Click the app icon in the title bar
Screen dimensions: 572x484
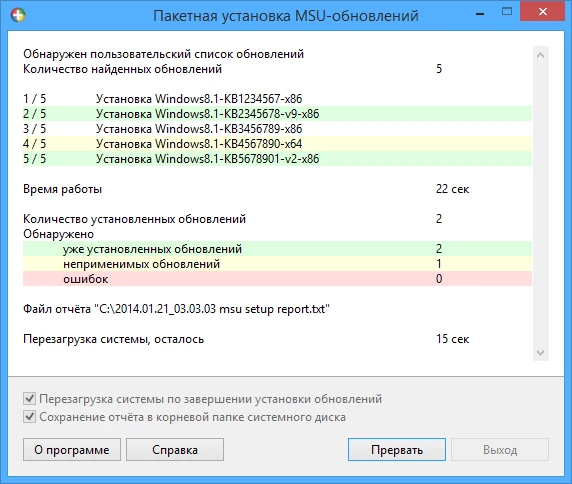pos(18,15)
